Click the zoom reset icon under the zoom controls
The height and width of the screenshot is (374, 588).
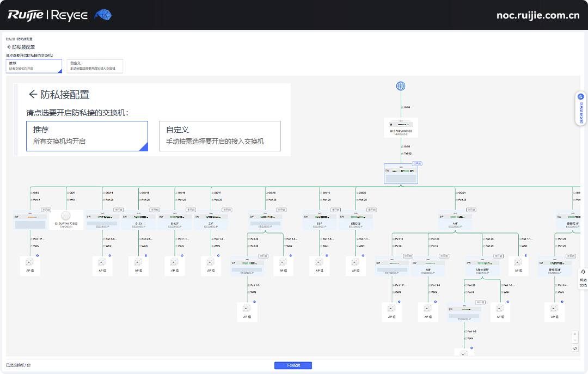click(x=575, y=348)
